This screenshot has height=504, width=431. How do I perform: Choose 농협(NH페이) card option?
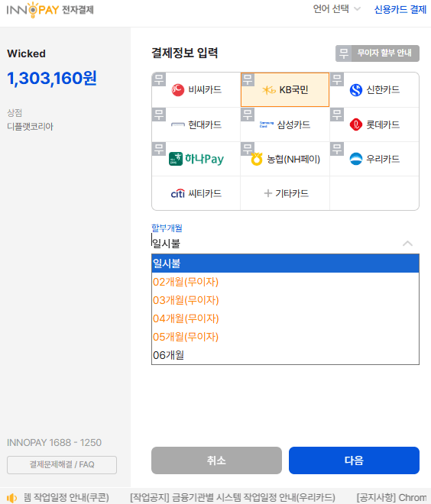coord(285,159)
